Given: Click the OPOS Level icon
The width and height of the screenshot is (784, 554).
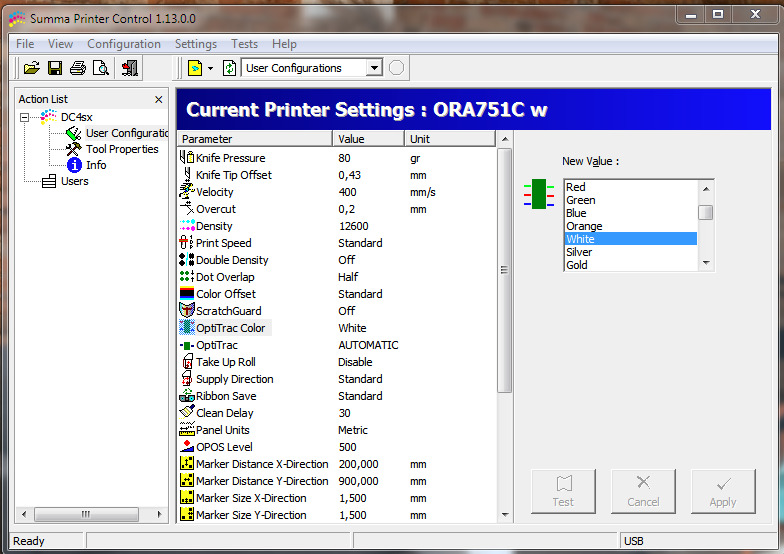Looking at the screenshot, I should coord(186,446).
